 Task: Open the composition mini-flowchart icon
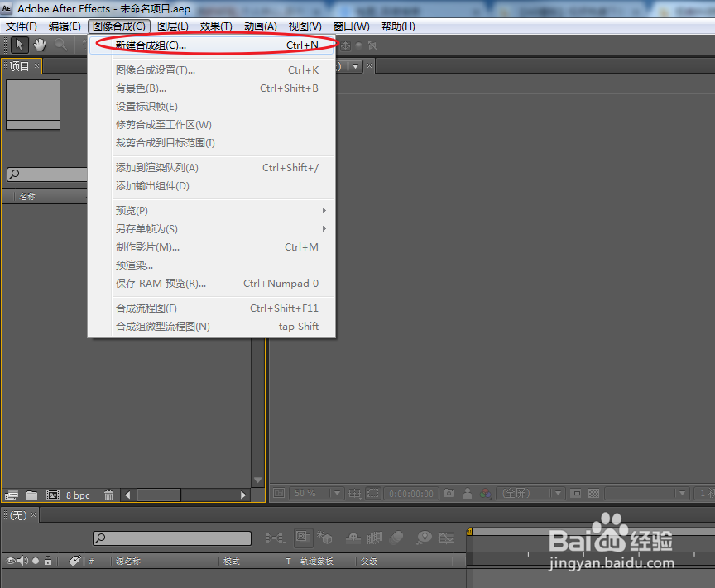[275, 538]
